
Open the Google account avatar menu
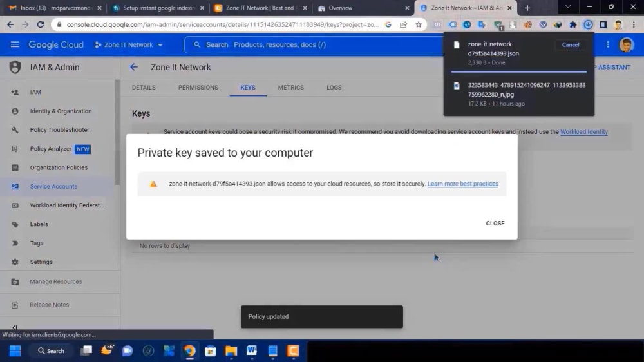pos(626,45)
